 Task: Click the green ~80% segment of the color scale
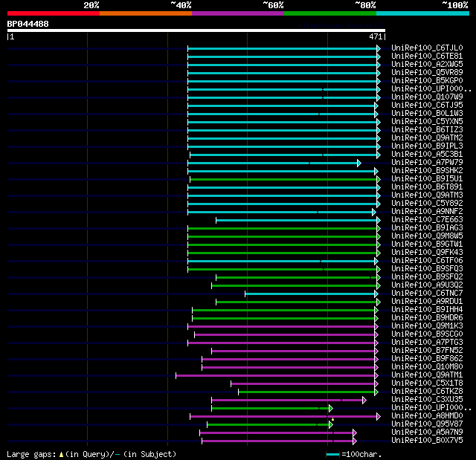[x=330, y=13]
